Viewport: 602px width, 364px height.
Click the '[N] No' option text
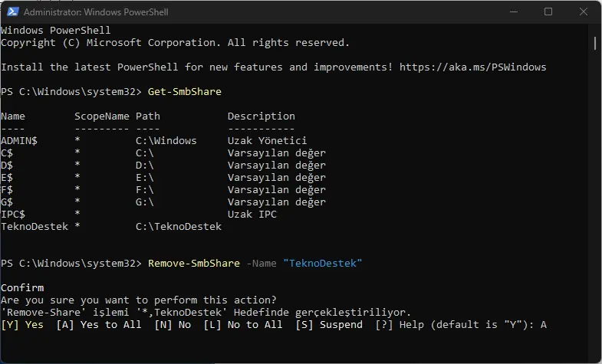pos(173,325)
